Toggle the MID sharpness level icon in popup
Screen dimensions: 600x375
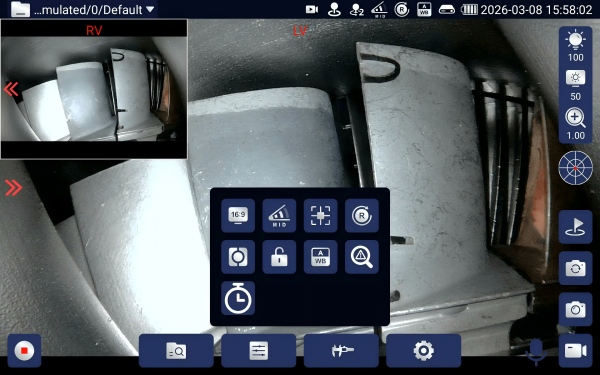279,215
